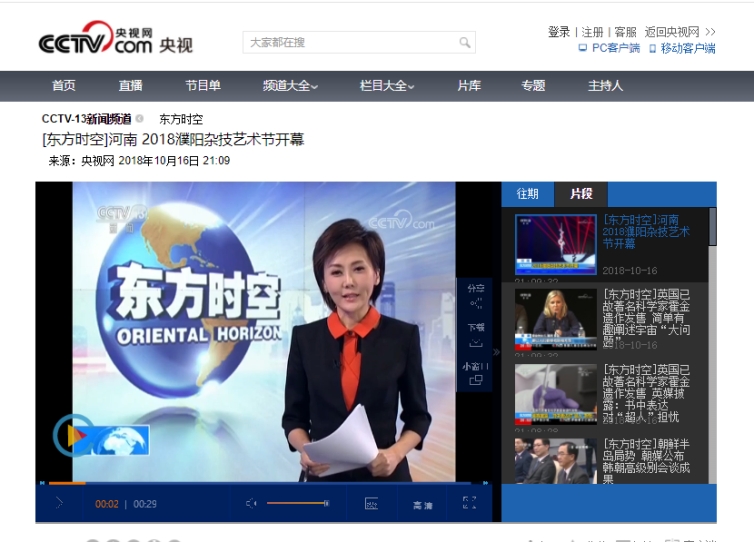This screenshot has height=542, width=754.
Task: Open the 客服 customer service link
Action: (625, 32)
